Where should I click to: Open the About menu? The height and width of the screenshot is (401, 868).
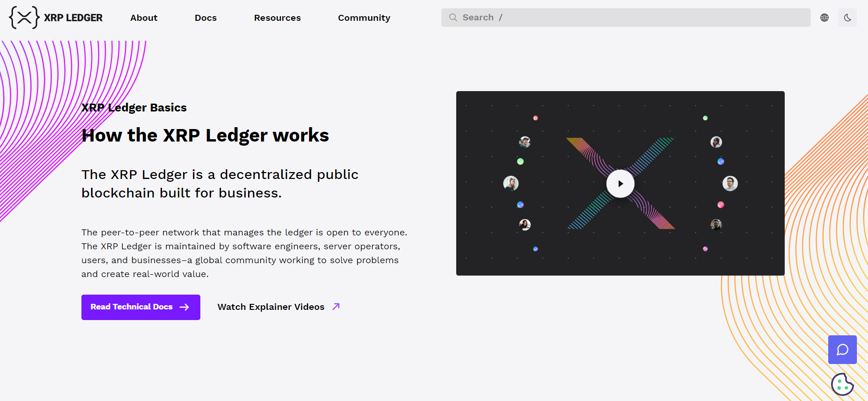point(144,18)
